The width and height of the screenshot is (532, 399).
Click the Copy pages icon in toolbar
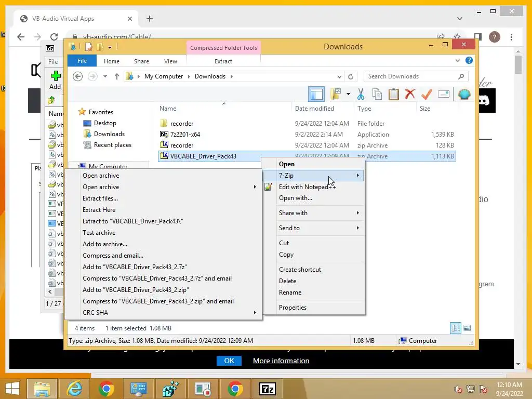tap(377, 94)
